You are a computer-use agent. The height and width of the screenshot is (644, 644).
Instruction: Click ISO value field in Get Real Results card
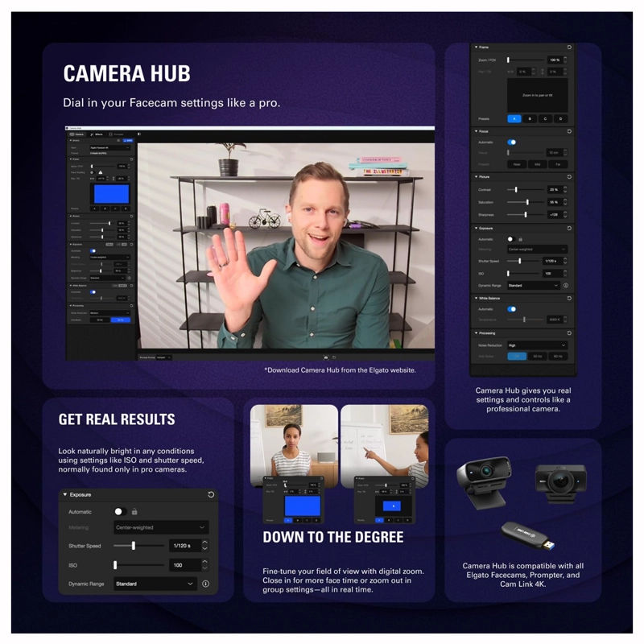pyautogui.click(x=184, y=565)
